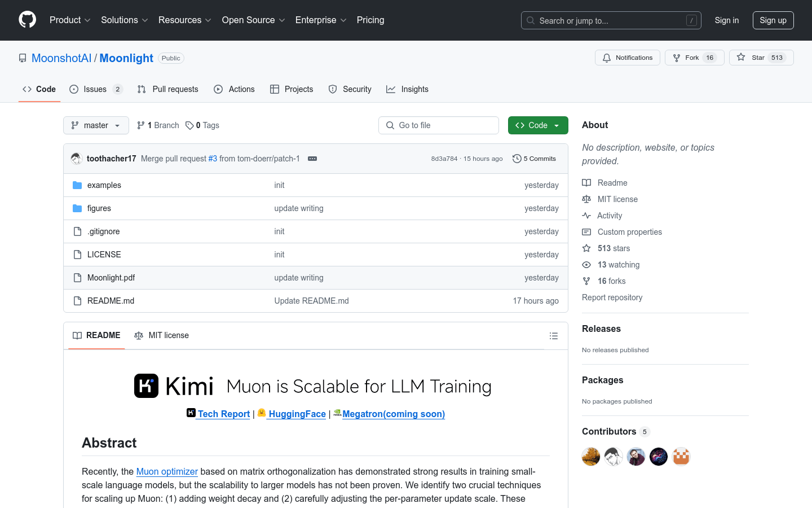View the 0 Tags link
Screen dimensions: 812x508
coord(202,125)
